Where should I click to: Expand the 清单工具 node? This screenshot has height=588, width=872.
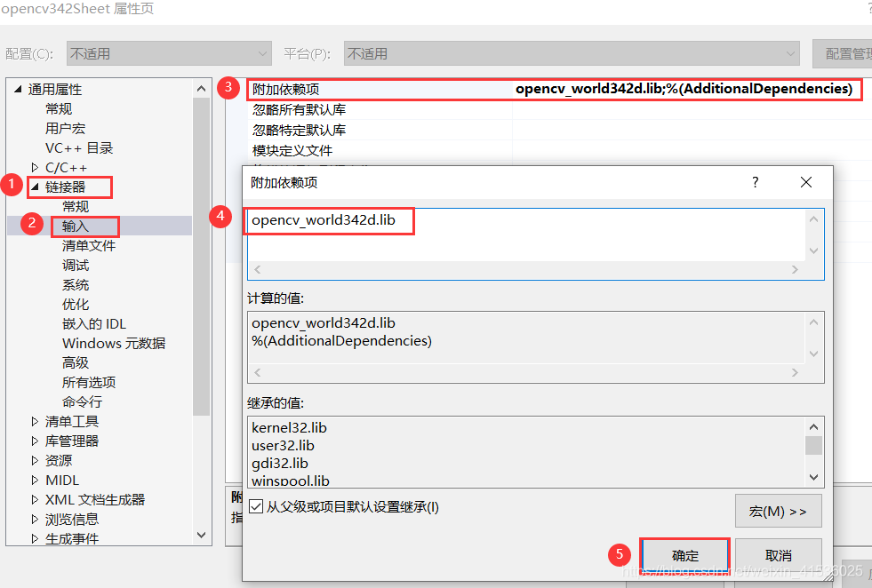tap(35, 421)
